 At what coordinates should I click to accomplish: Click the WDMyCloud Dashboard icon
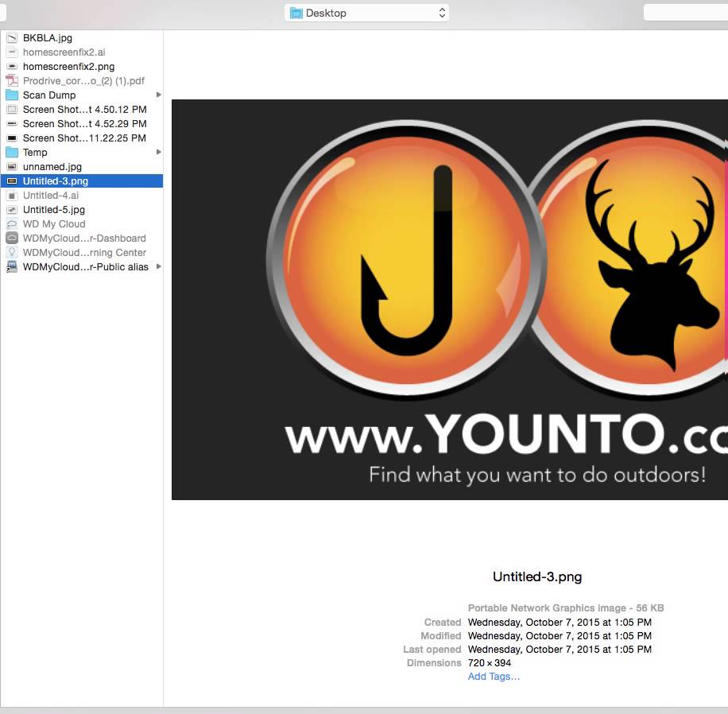tap(12, 239)
